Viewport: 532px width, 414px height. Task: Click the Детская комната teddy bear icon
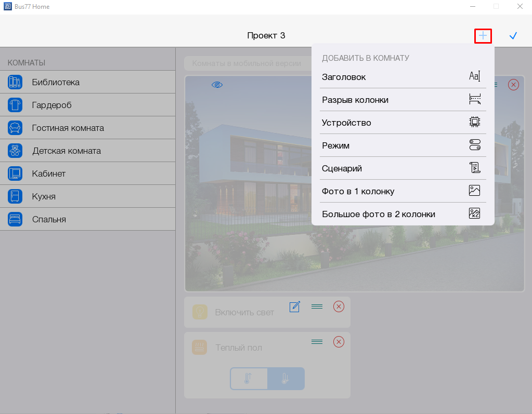[x=15, y=151]
